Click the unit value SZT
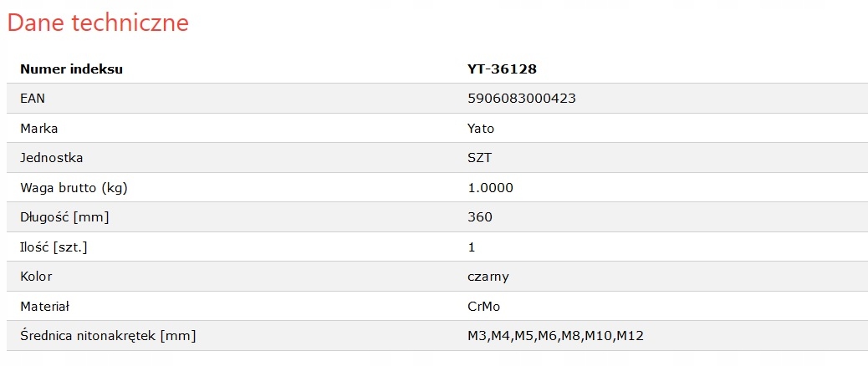 [481, 158]
